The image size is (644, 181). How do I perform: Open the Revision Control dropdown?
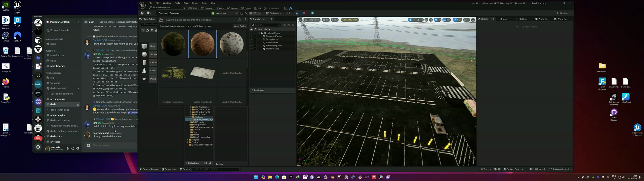tap(560, 169)
